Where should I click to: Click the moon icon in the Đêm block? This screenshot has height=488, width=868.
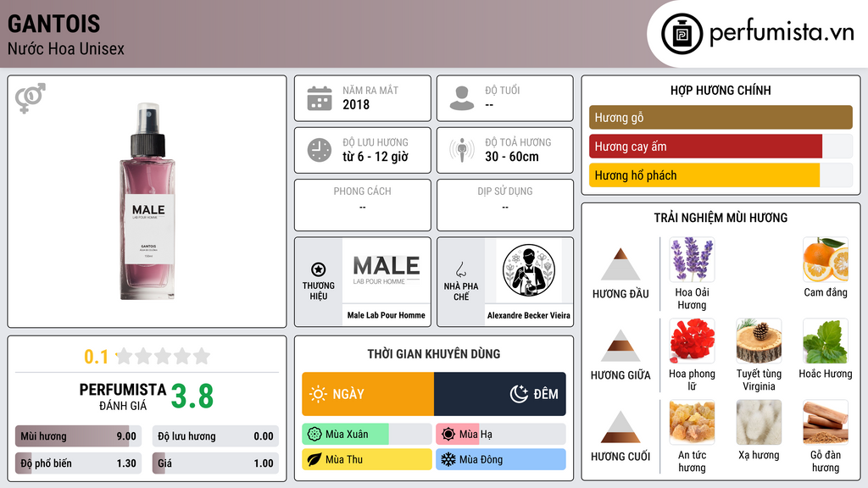point(519,394)
